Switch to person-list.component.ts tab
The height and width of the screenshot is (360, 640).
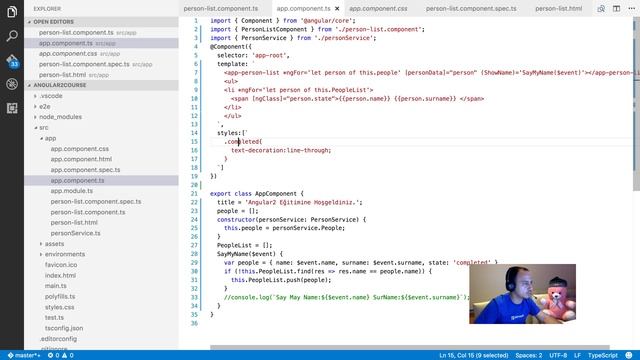pyautogui.click(x=221, y=9)
